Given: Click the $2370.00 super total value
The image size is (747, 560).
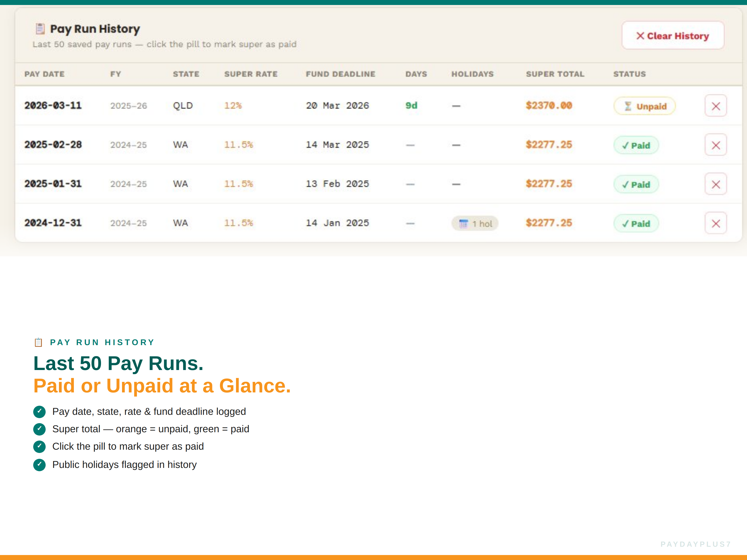Looking at the screenshot, I should [548, 106].
